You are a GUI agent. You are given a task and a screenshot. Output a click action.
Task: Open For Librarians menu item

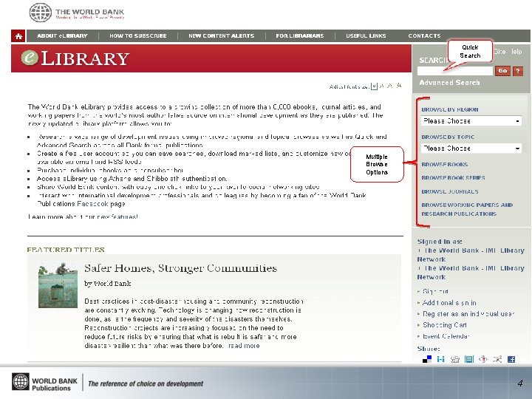[x=299, y=36]
